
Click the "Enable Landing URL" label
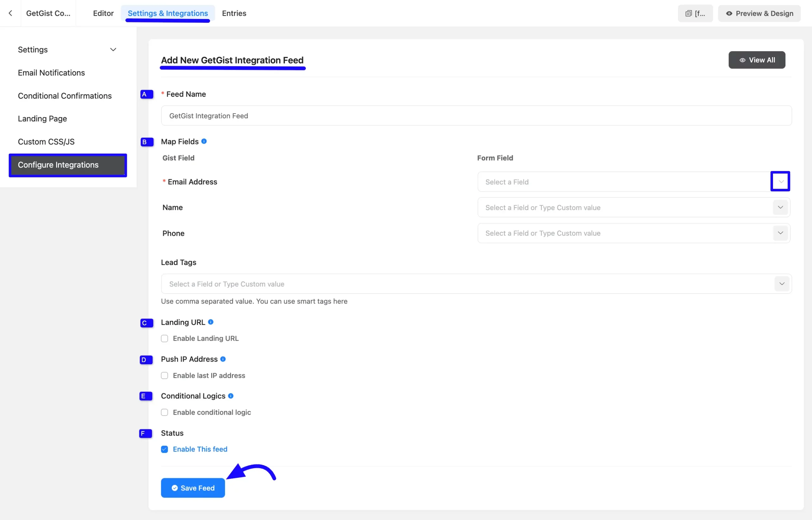pyautogui.click(x=206, y=338)
